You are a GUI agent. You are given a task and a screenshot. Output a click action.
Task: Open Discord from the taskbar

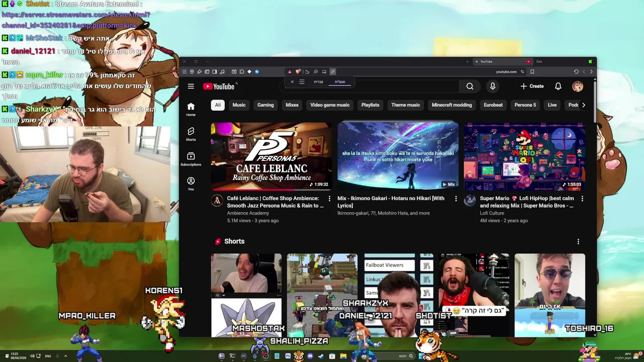[310, 356]
